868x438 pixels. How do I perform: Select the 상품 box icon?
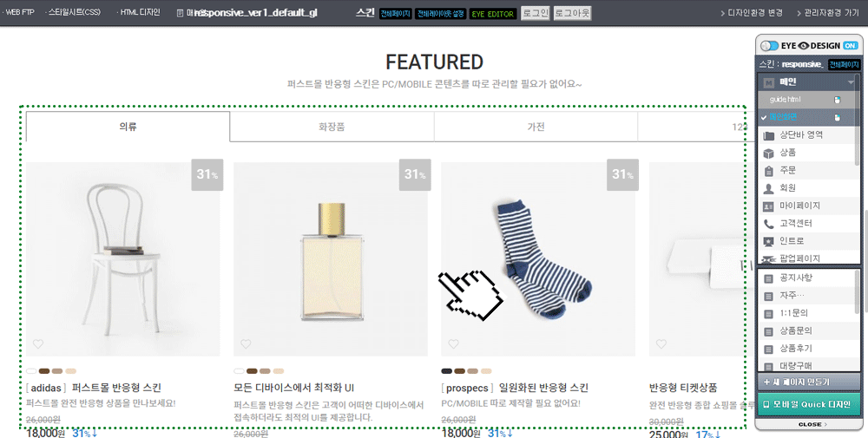[x=768, y=154]
